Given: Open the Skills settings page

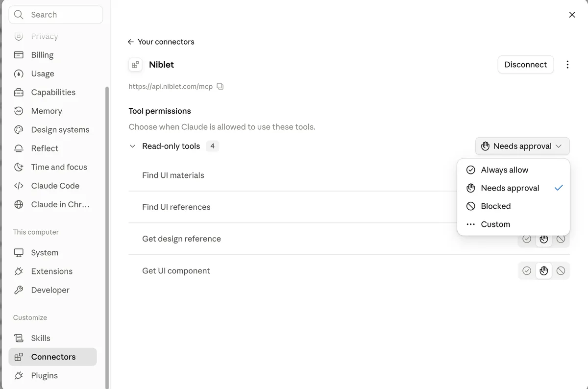Looking at the screenshot, I should click(x=53, y=338).
